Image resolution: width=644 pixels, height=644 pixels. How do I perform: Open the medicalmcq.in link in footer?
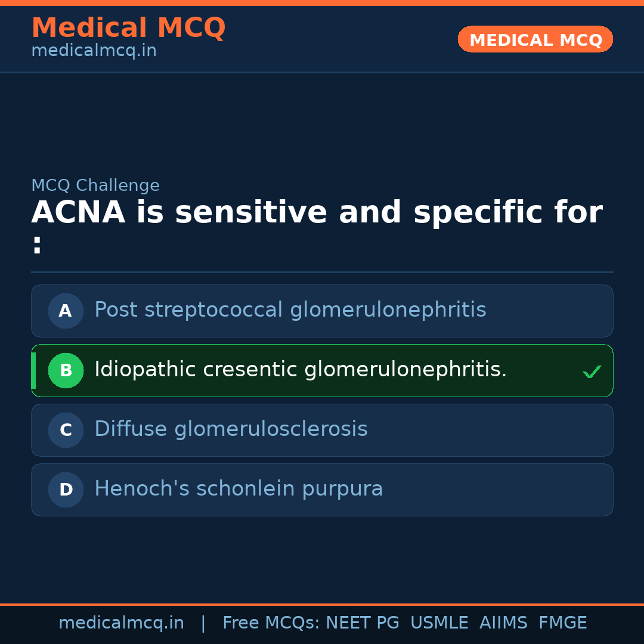[x=121, y=623]
